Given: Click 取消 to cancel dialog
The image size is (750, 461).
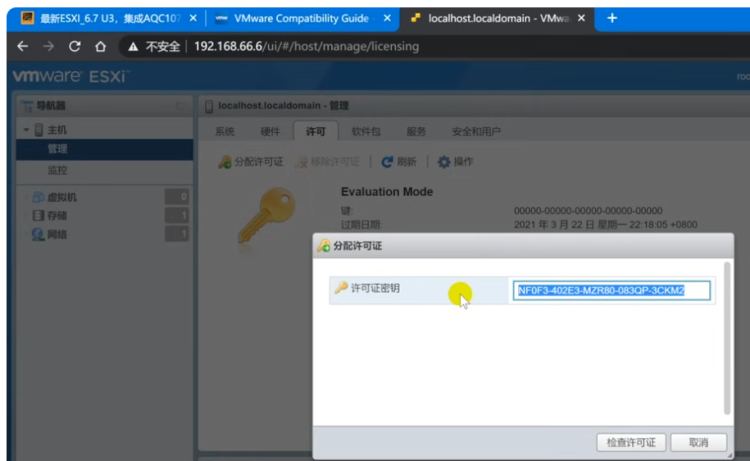Looking at the screenshot, I should pos(698,442).
